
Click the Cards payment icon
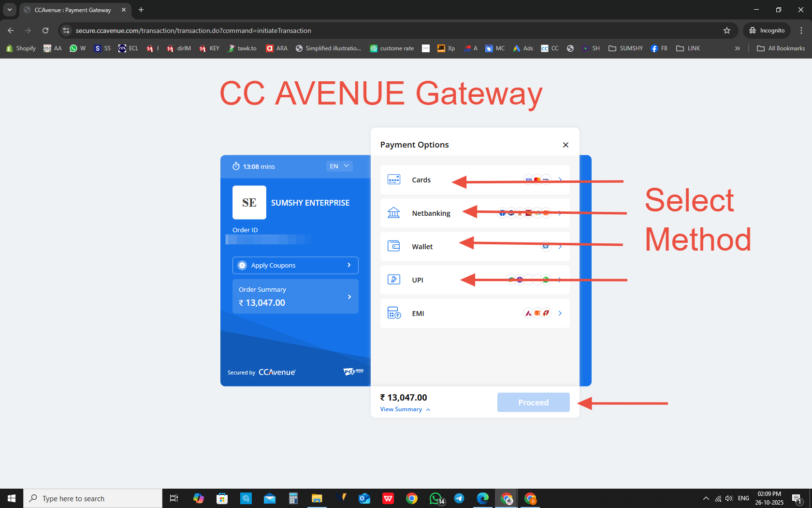click(394, 179)
